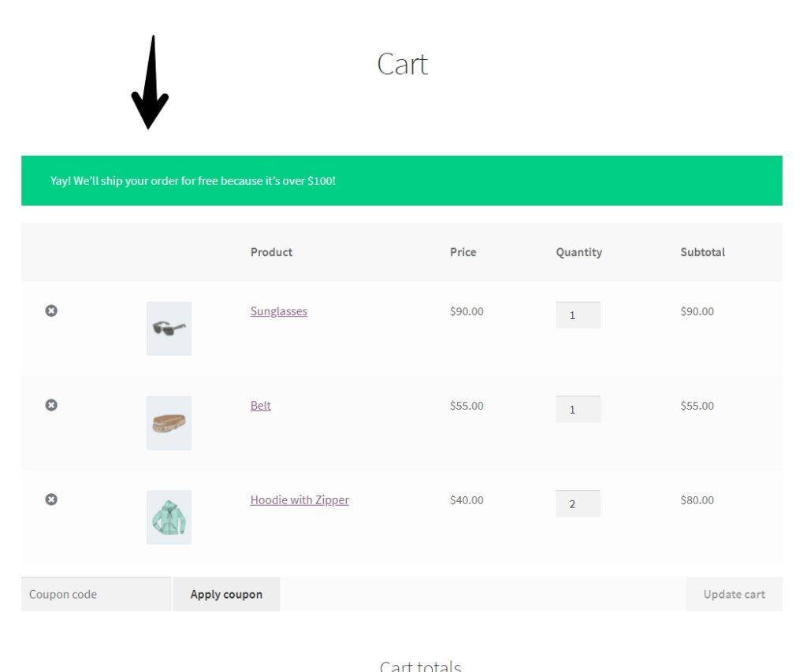Click the Update cart button
The image size is (807, 672).
pyautogui.click(x=734, y=594)
